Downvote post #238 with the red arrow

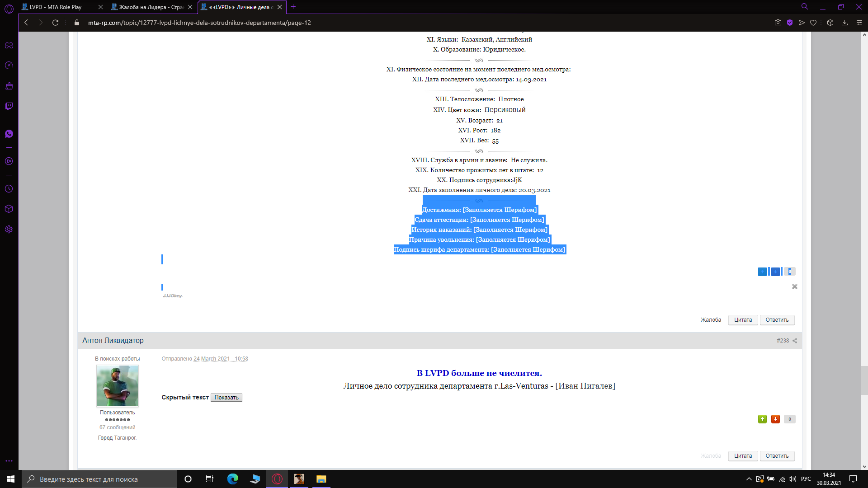775,419
